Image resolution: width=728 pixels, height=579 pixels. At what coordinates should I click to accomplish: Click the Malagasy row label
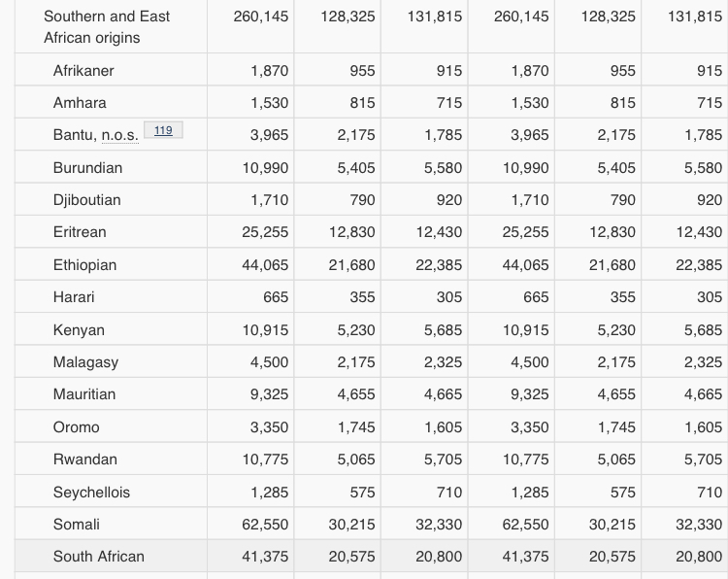pos(85,362)
